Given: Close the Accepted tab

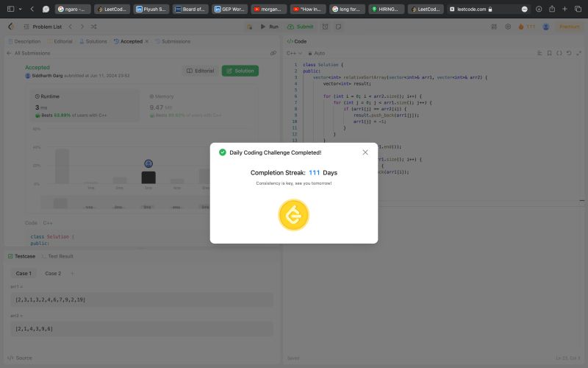Looking at the screenshot, I should pos(146,41).
